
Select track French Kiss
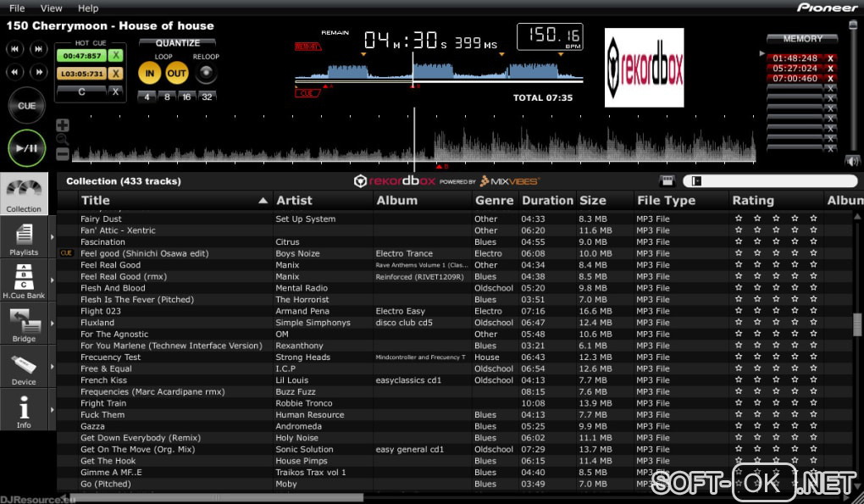coord(455,380)
